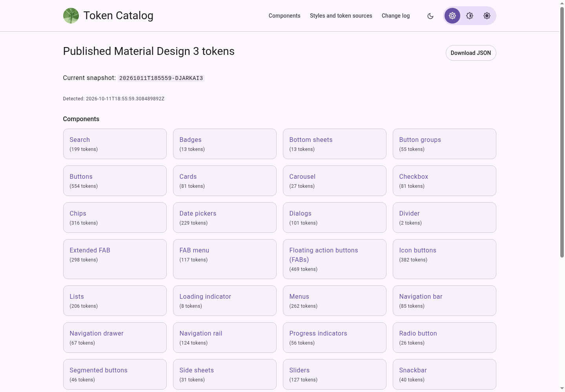Click the Token Catalog title
Screen dimensions: 565x392
[118, 16]
